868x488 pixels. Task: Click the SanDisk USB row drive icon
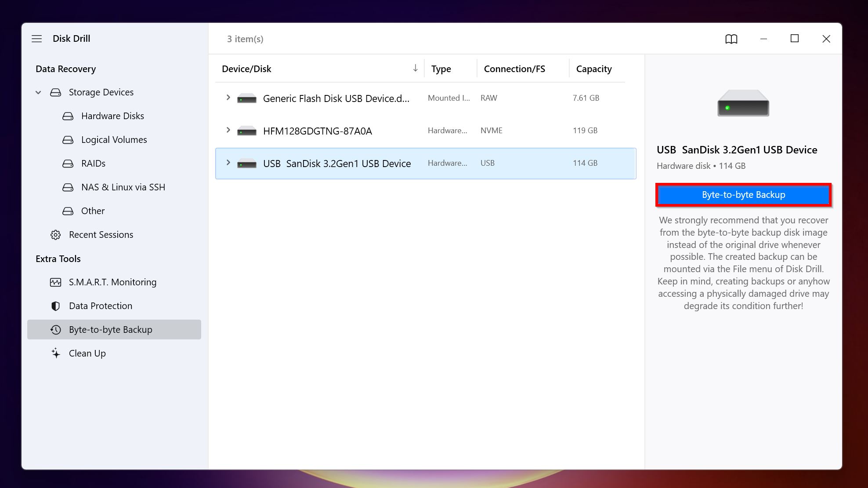247,164
